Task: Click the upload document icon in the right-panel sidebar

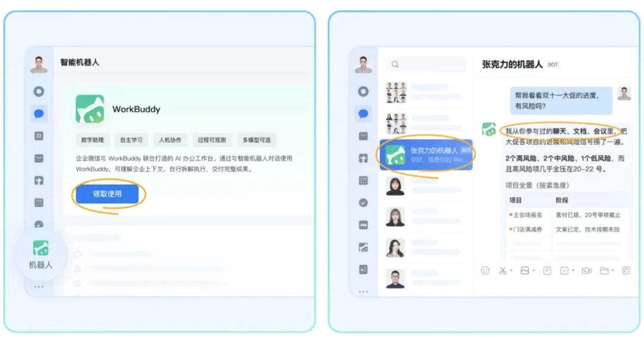Action: 364,158
